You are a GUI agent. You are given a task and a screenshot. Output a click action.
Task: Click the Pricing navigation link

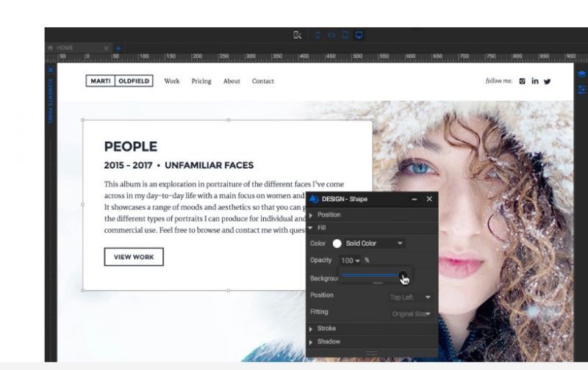(201, 81)
